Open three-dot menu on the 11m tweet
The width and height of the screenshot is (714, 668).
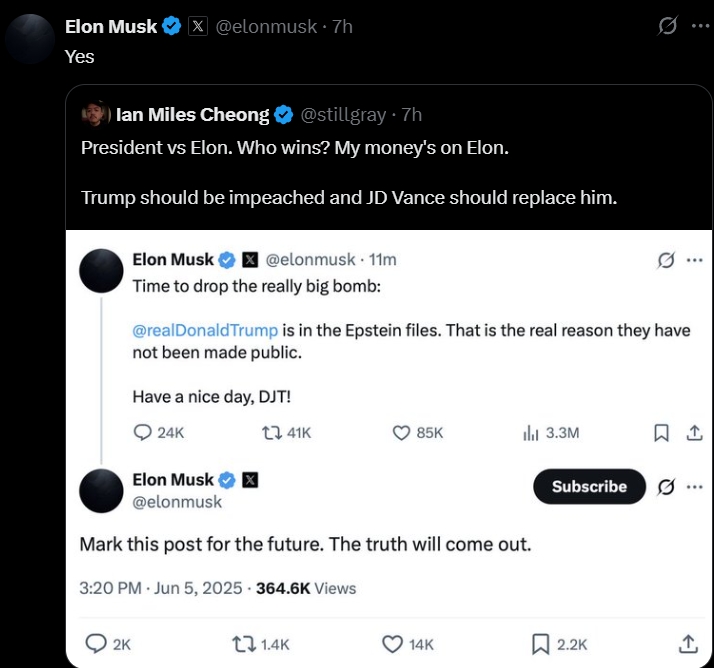(693, 260)
